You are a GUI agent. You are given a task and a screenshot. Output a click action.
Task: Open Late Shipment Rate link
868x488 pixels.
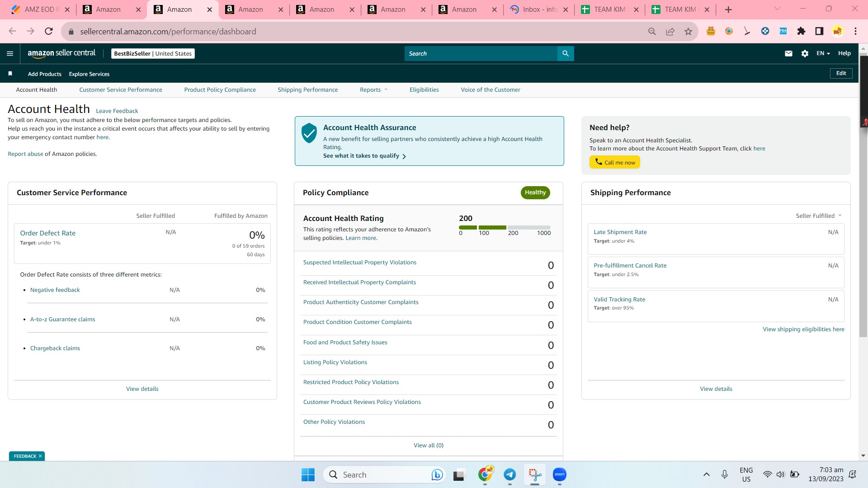click(x=620, y=232)
